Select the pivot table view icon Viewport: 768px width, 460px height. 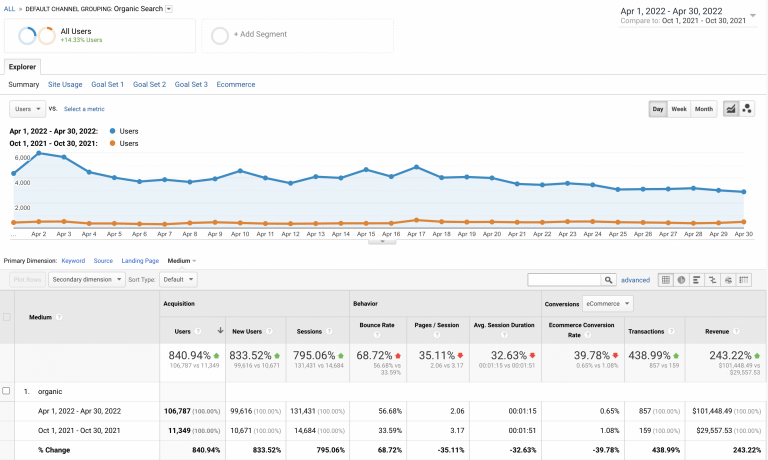point(743,280)
